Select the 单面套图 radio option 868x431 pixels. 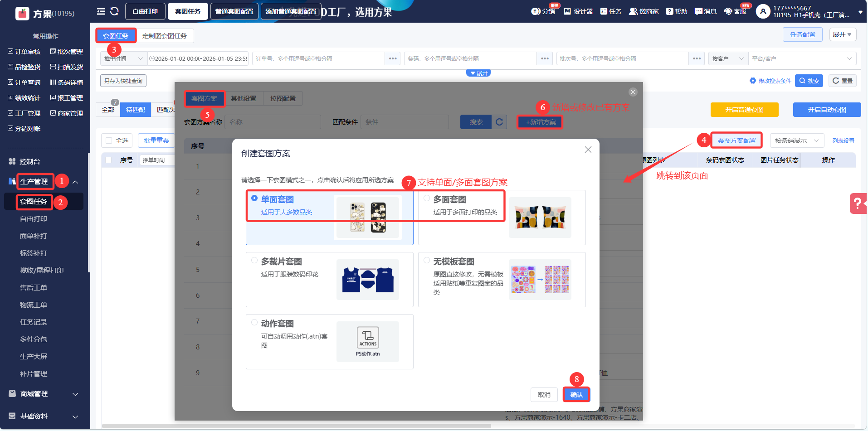[254, 198]
